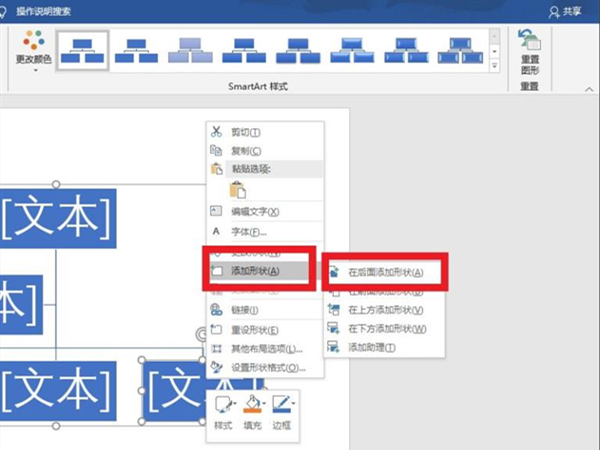Click Add Shape Above (在上方添加形状) icon
This screenshot has width=600, height=450.
[334, 310]
